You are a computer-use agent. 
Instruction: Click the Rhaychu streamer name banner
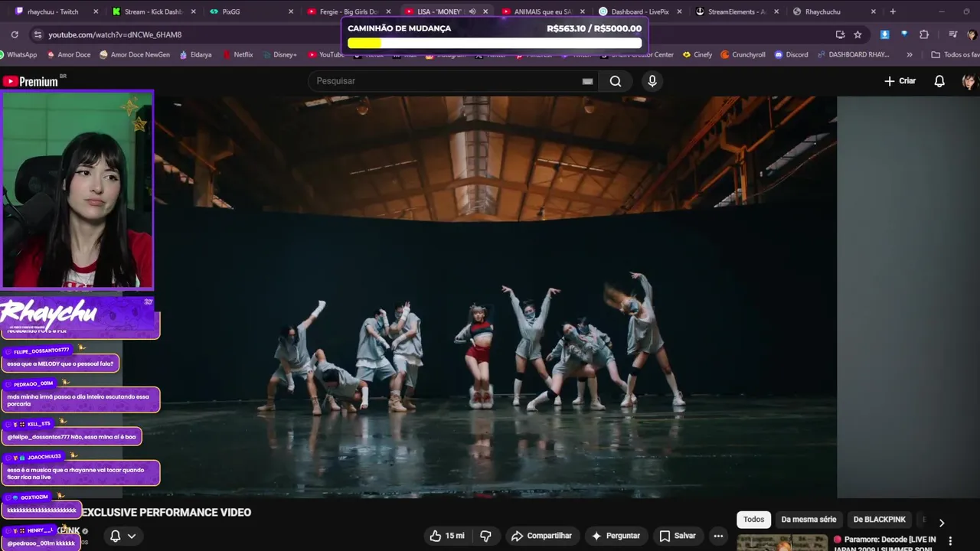[79, 314]
